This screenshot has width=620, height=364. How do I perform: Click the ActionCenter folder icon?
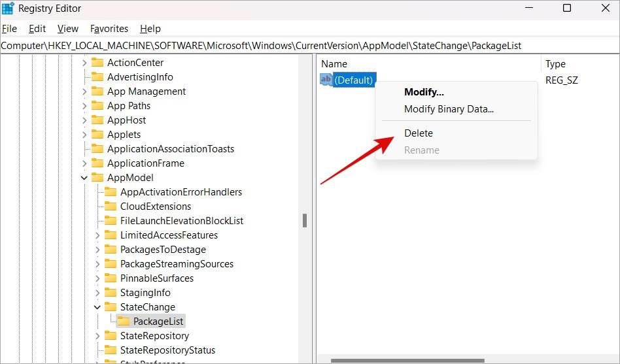[x=97, y=63]
